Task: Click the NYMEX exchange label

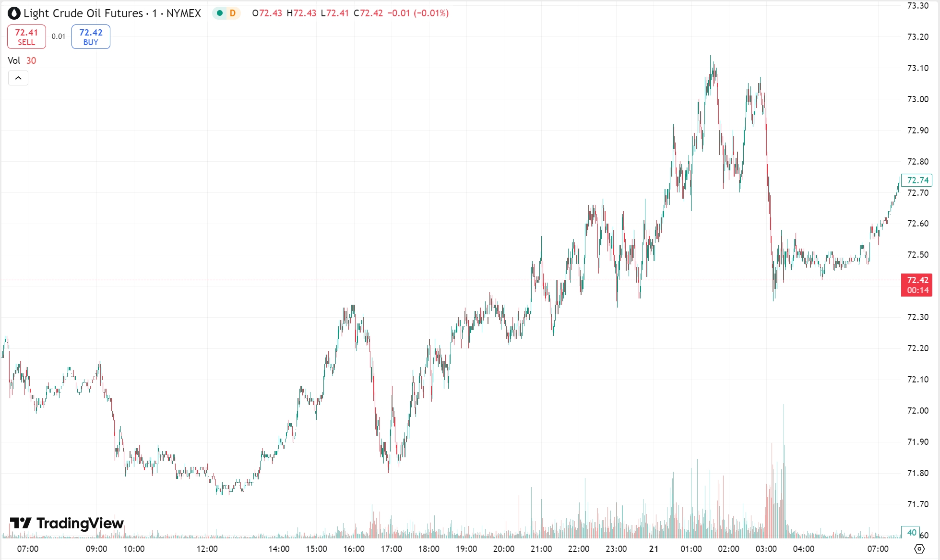Action: 183,13
